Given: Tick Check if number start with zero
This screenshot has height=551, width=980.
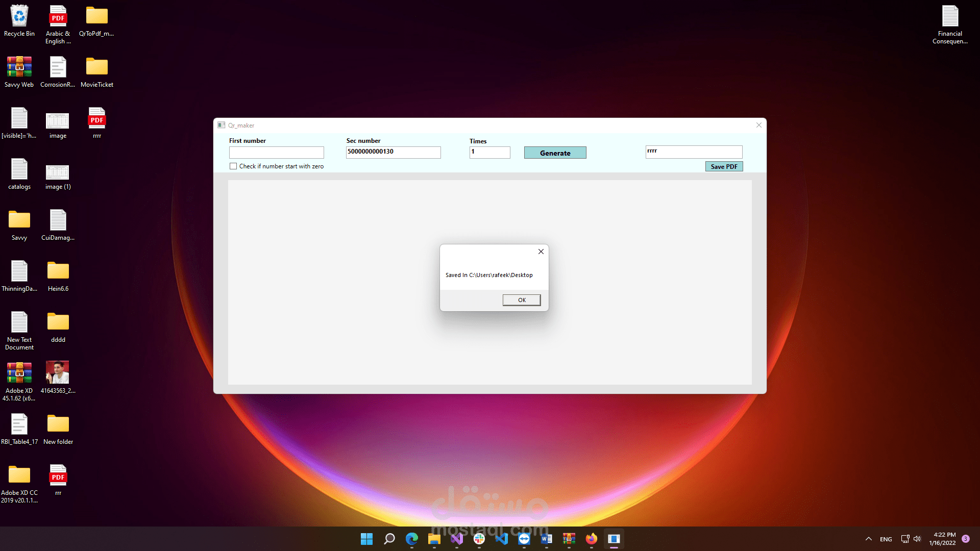Looking at the screenshot, I should 233,166.
